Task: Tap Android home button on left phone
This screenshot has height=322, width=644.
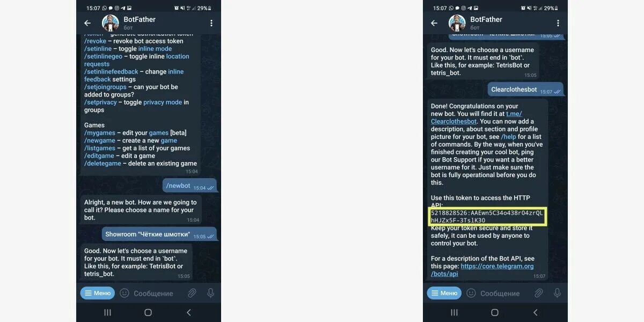Action: click(x=148, y=312)
